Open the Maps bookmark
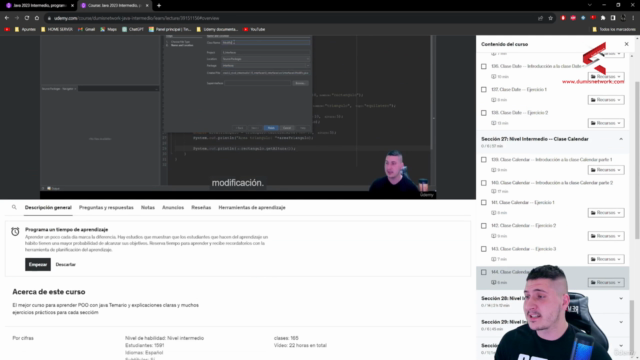Screen dimensions: 640x360 coord(109,29)
